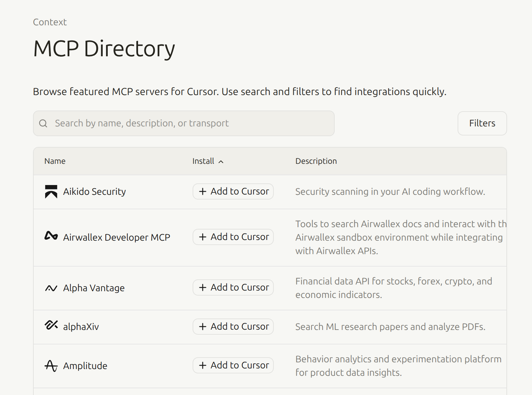Select the Airwallex Developer MCP name text
The image size is (532, 395).
(x=117, y=237)
